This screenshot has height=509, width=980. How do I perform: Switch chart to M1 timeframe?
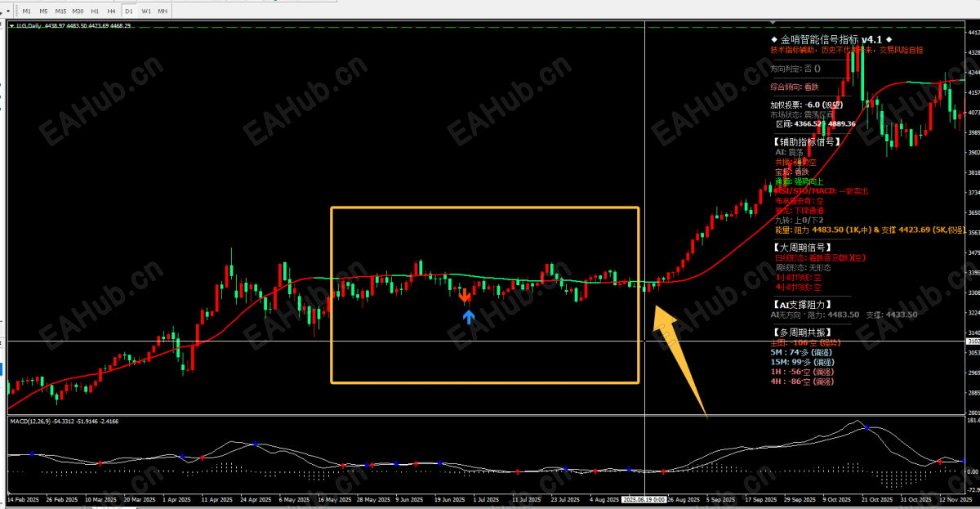click(x=27, y=11)
